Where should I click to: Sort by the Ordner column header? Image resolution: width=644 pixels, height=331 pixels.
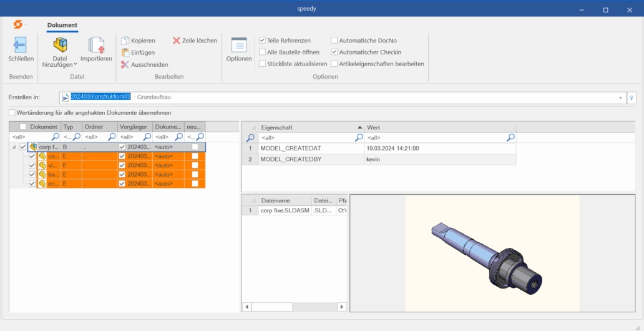pyautogui.click(x=100, y=127)
